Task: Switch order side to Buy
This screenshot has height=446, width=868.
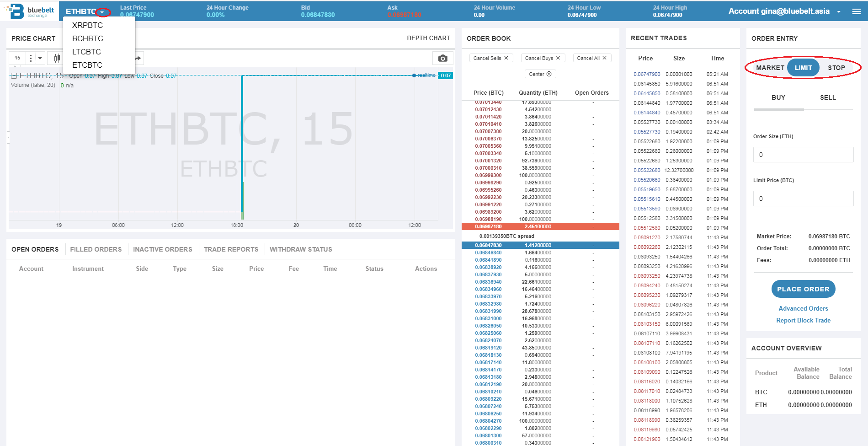Action: 778,97
